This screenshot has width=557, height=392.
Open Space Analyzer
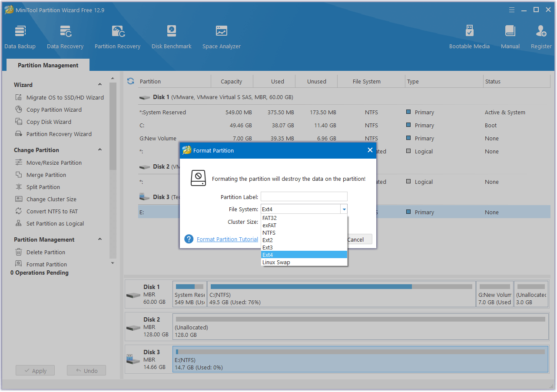click(221, 37)
